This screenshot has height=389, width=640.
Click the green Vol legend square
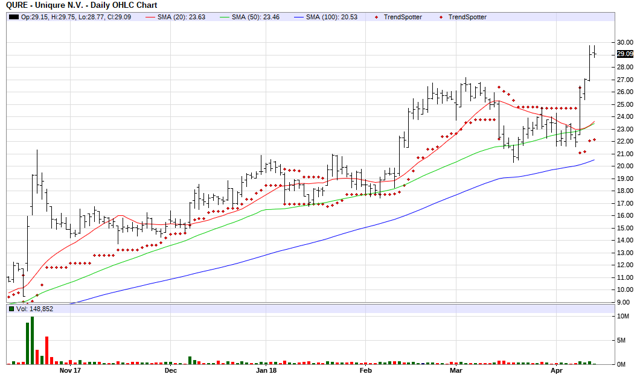[x=11, y=309]
